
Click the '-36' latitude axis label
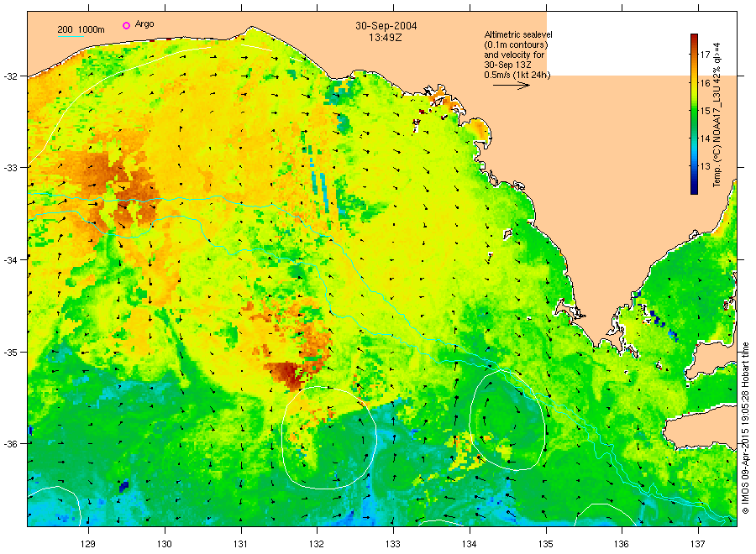[x=11, y=444]
